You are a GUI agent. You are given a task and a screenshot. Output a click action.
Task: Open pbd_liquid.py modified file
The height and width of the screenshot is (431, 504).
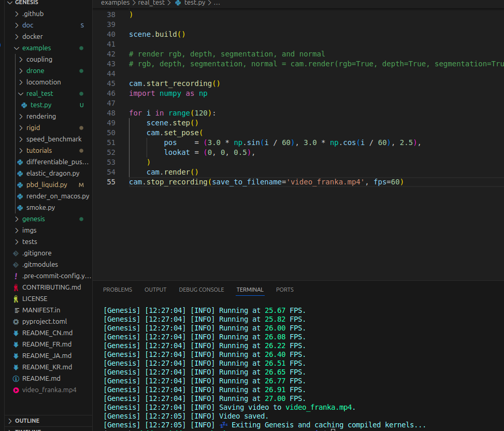47,185
